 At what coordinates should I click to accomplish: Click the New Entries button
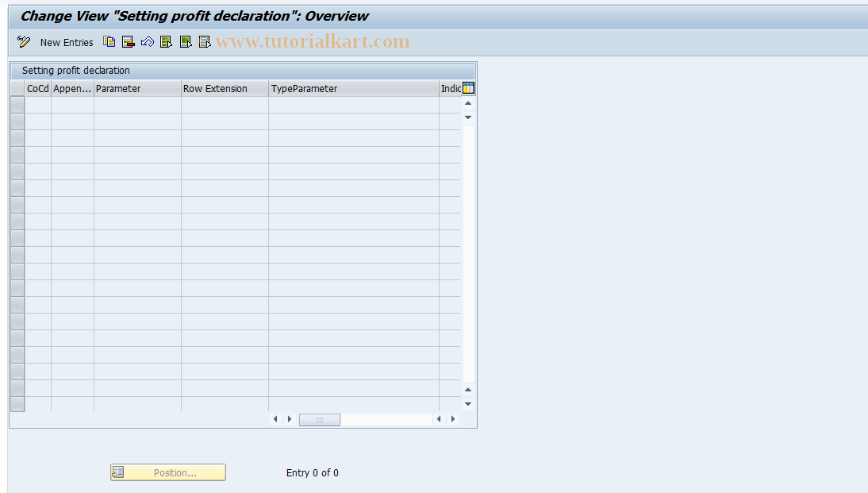click(x=67, y=43)
